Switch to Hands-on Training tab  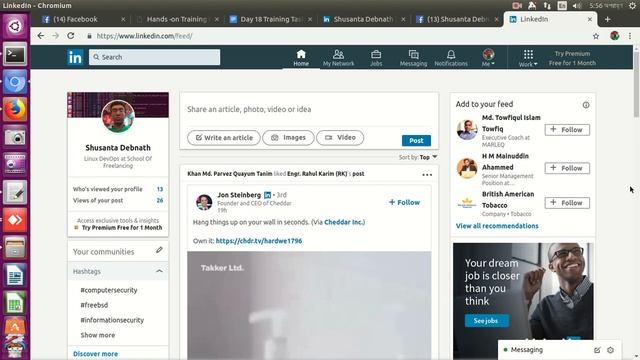click(177, 19)
